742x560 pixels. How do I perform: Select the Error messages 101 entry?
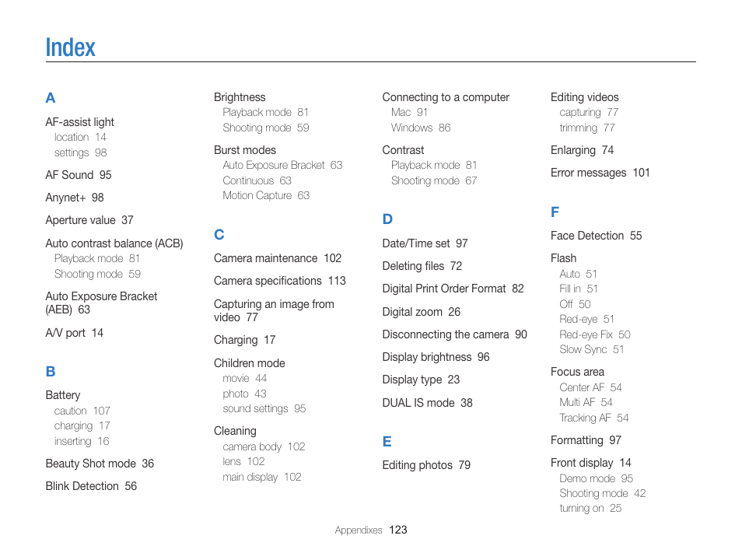click(600, 173)
